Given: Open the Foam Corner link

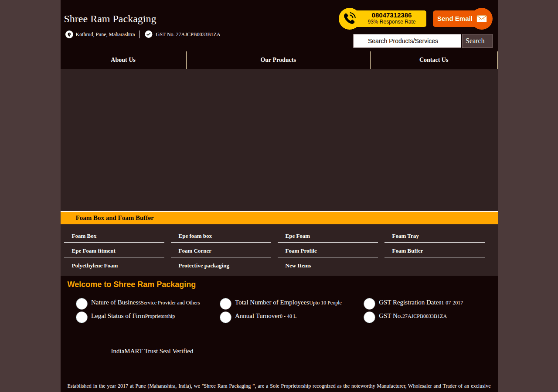Looking at the screenshot, I should click(x=195, y=251).
